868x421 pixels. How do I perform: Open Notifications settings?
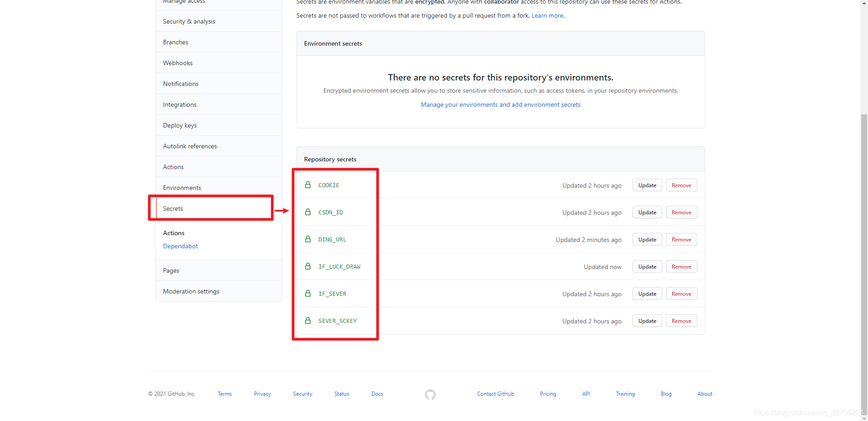(x=219, y=84)
